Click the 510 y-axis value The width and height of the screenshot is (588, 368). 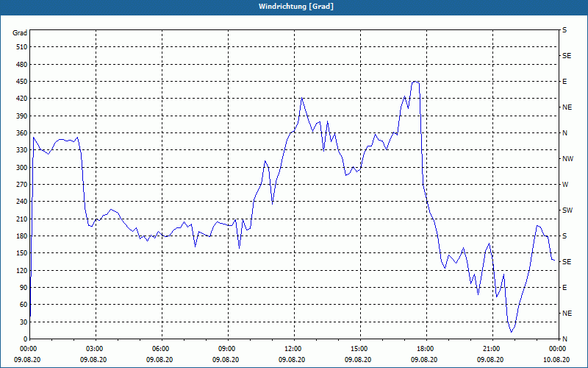point(22,47)
